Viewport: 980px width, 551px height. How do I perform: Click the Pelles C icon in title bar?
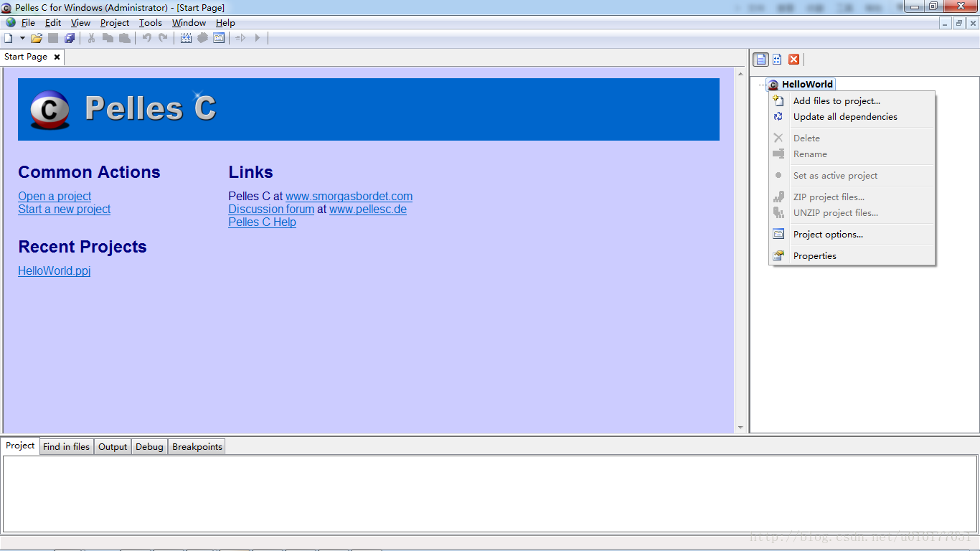[x=6, y=8]
